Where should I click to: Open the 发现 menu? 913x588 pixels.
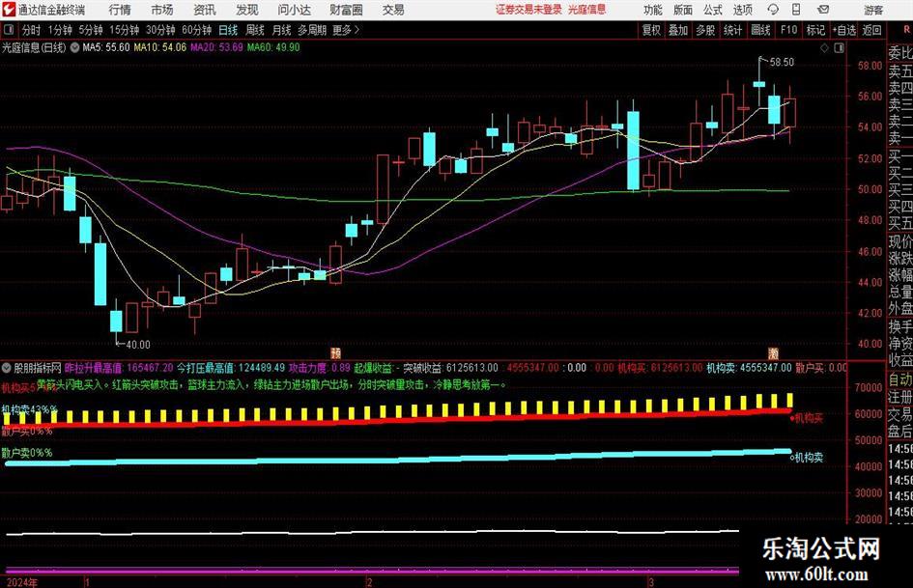point(247,10)
